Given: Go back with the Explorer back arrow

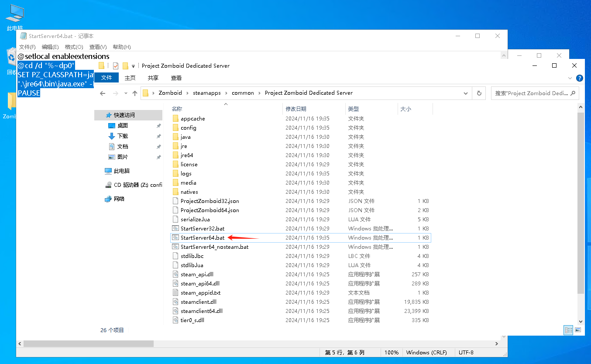Looking at the screenshot, I should 103,93.
